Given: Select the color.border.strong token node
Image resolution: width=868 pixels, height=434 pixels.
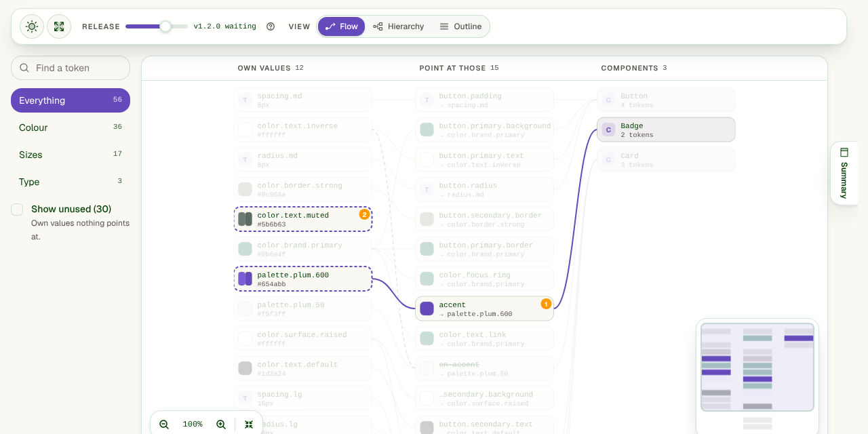Looking at the screenshot, I should point(303,190).
